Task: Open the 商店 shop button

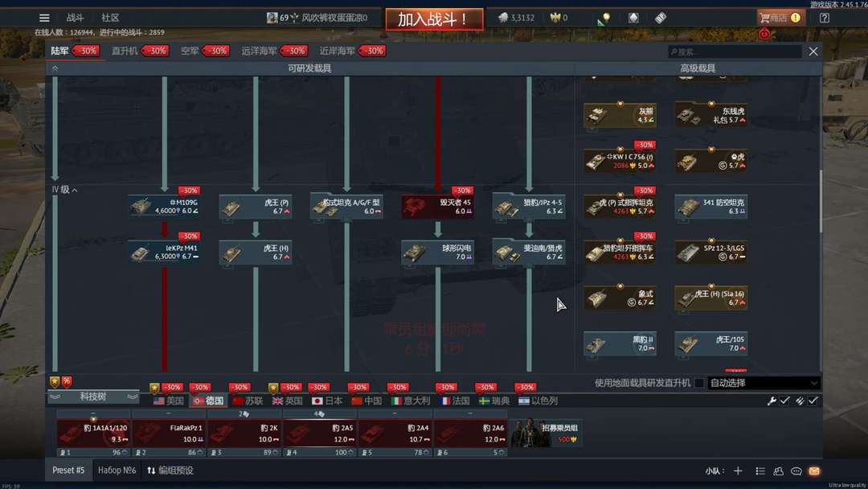Action: pos(780,18)
